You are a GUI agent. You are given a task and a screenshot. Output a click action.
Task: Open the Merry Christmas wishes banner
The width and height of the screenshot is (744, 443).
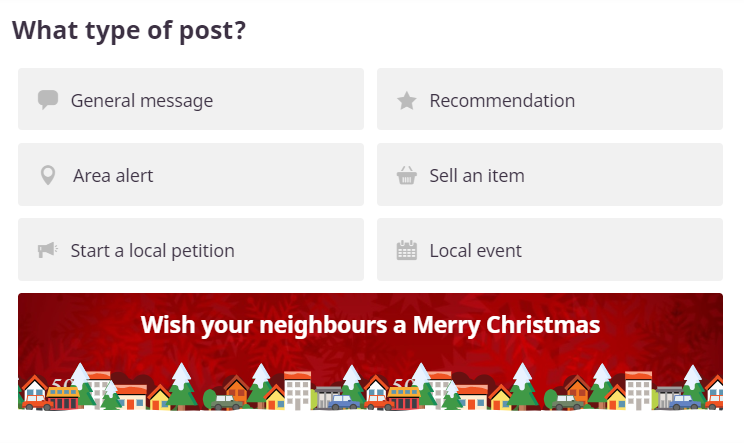371,352
